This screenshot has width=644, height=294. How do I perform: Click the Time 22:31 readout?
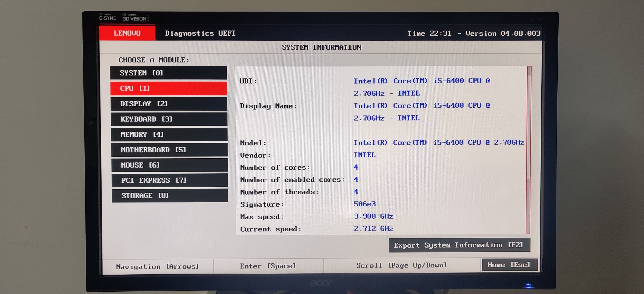pyautogui.click(x=430, y=34)
